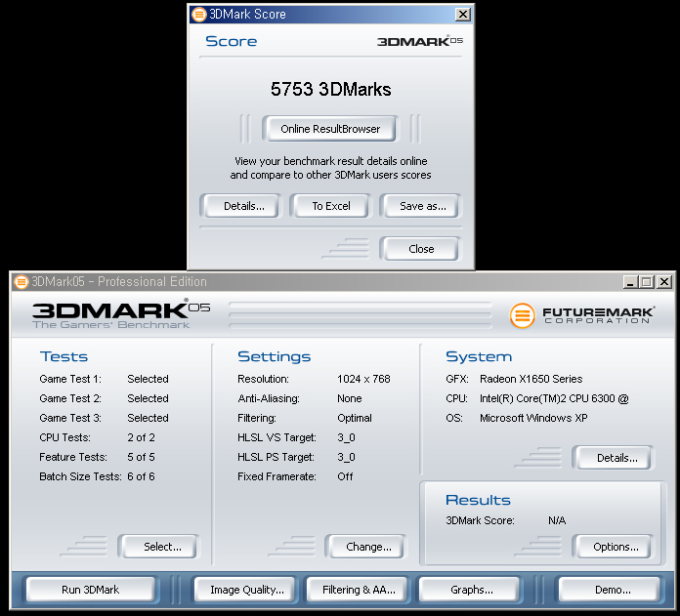Click the Futuremark Corporation orange logo
680x616 pixels.
coord(522,315)
